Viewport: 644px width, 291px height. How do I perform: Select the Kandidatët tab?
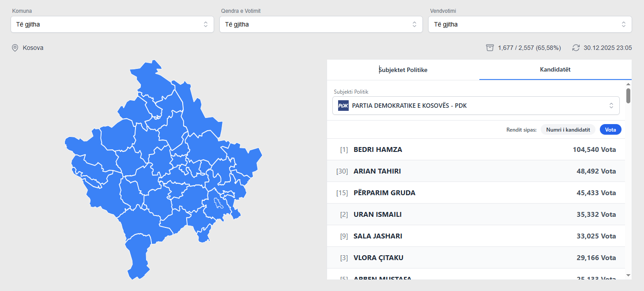(555, 70)
